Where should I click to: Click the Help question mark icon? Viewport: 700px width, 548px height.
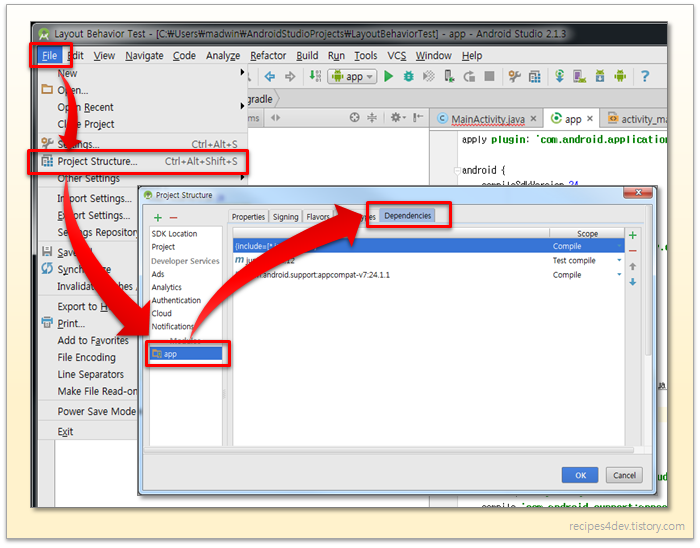point(645,76)
